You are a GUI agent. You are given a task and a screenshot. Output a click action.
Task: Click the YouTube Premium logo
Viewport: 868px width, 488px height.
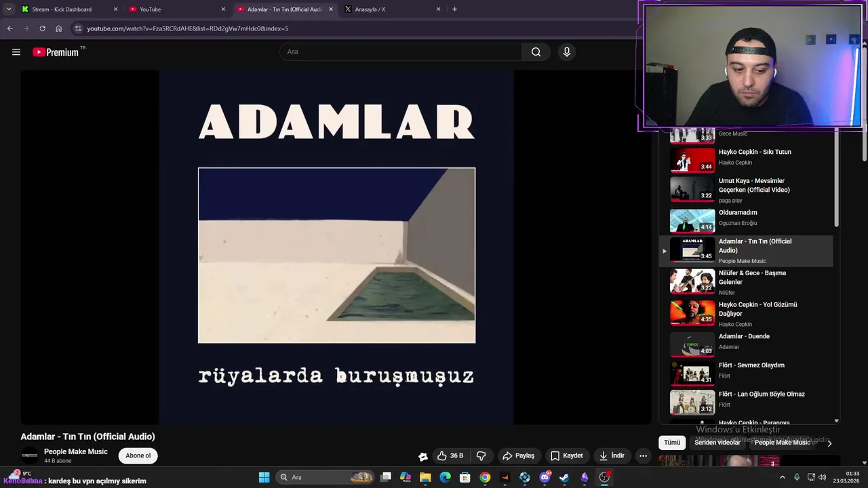point(56,52)
